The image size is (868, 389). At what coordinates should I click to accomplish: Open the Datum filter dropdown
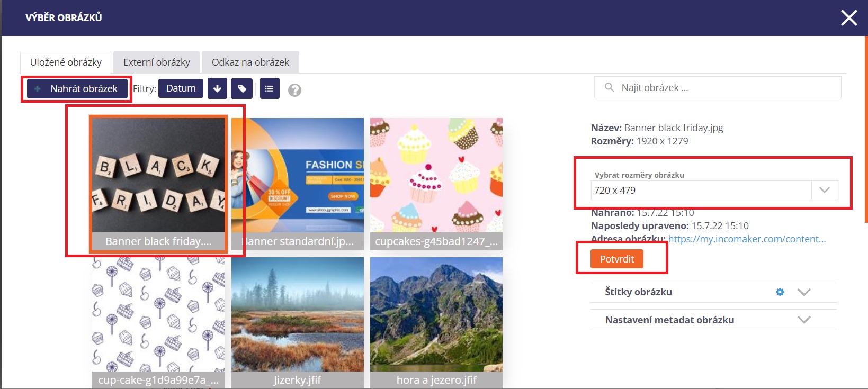(181, 88)
